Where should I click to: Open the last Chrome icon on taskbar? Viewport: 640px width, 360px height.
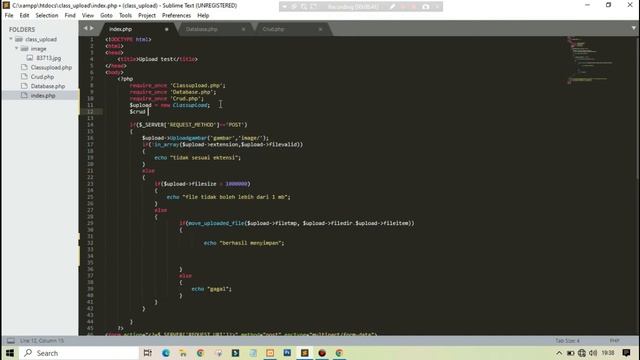tap(339, 353)
